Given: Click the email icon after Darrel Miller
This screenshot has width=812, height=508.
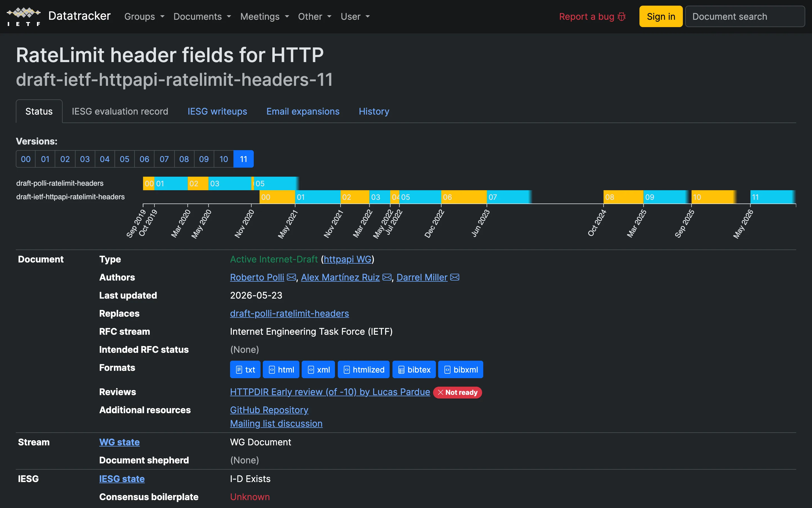Looking at the screenshot, I should (455, 277).
